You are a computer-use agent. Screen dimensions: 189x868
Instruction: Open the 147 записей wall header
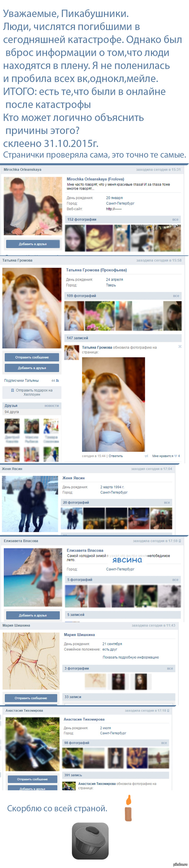(x=77, y=338)
